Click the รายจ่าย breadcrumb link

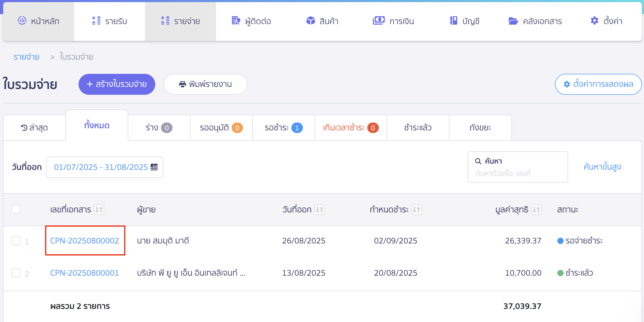[x=26, y=57]
